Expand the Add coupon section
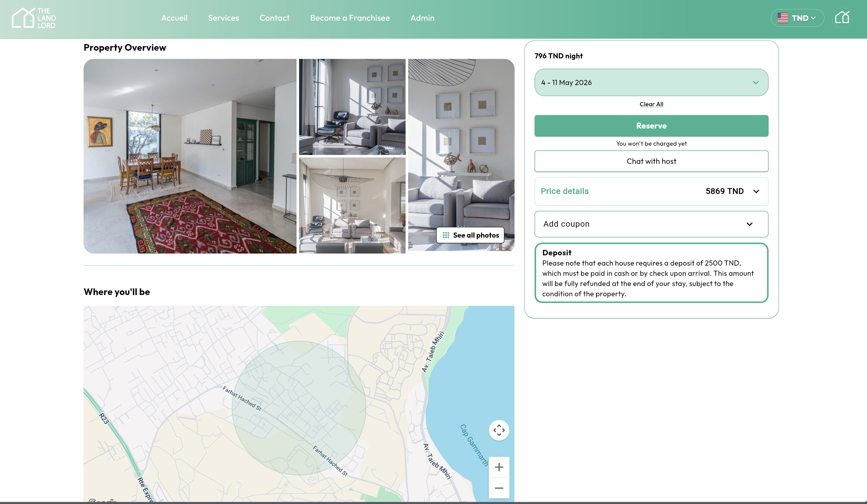The width and height of the screenshot is (867, 504). click(x=651, y=224)
